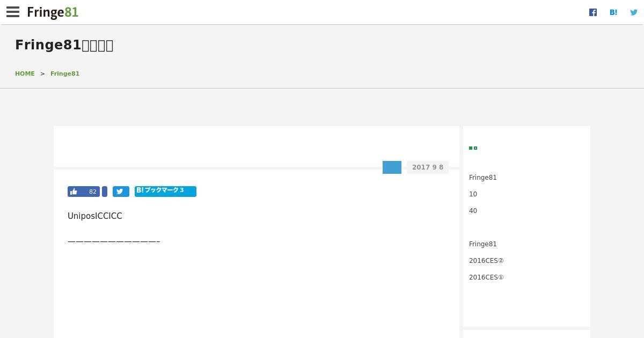Click the Hatena bookmark button showing 3
The width and height of the screenshot is (644, 338).
click(x=165, y=192)
